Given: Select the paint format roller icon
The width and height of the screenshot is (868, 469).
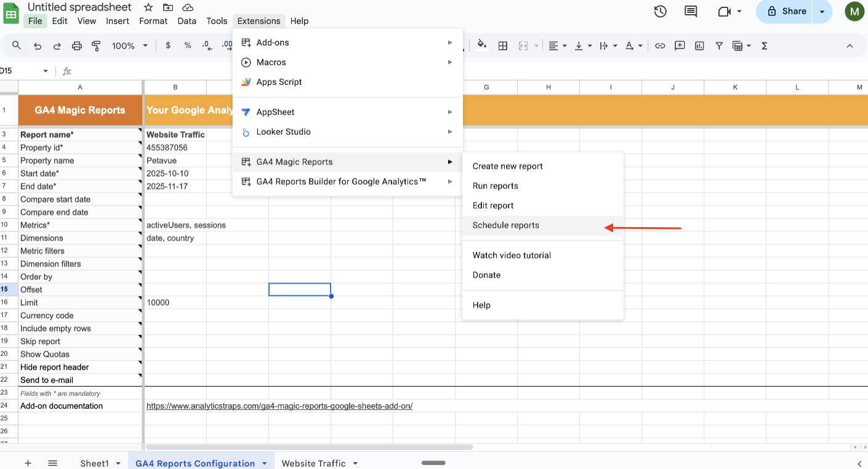Looking at the screenshot, I should click(x=96, y=46).
